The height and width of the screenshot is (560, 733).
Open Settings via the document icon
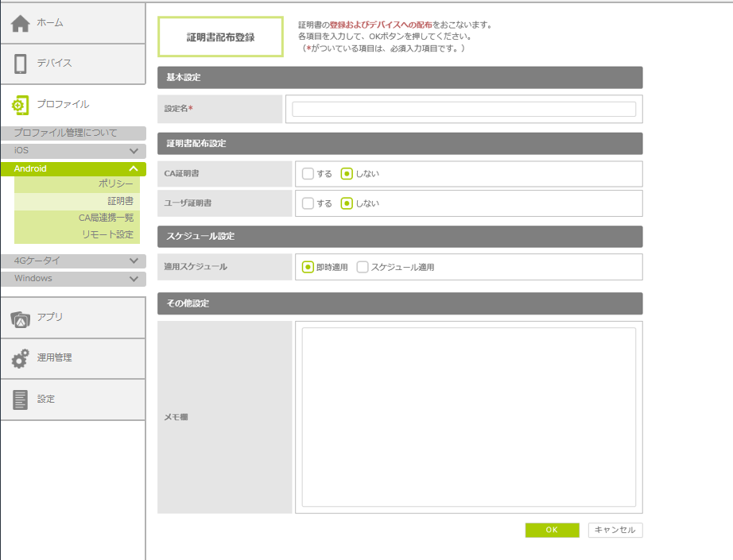click(x=21, y=400)
